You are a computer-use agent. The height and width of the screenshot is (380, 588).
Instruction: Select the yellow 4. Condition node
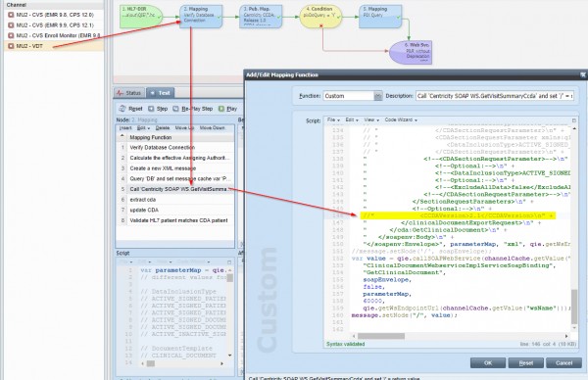[x=320, y=16]
